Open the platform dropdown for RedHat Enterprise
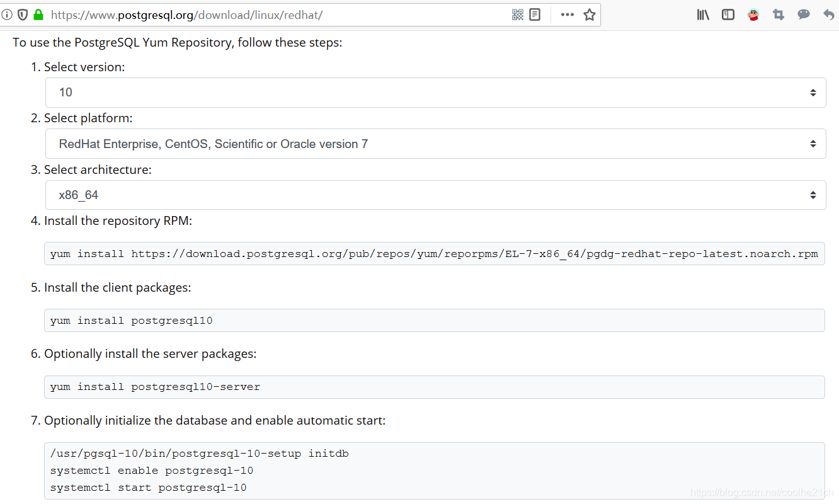Viewport: 839px width, 504px height. 435,144
